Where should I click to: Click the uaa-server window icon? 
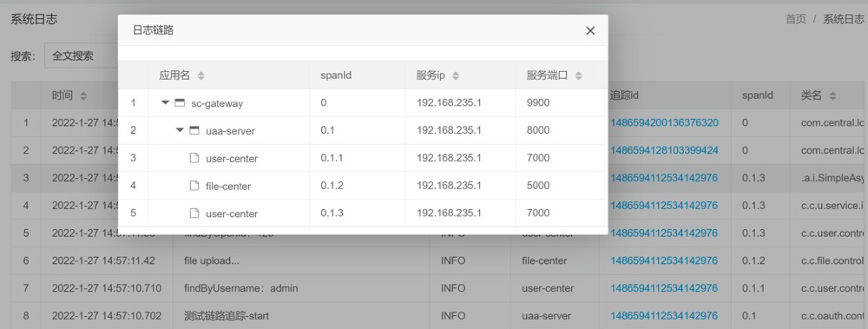pos(194,130)
